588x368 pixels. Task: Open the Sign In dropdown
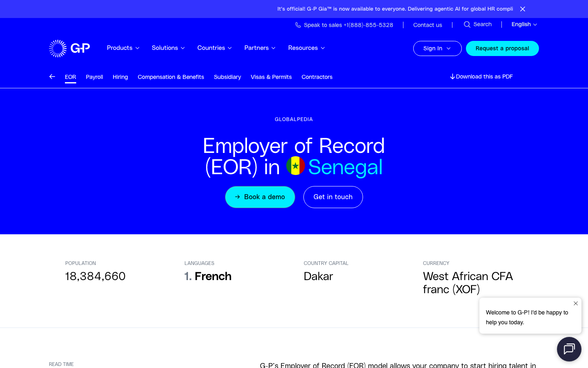437,48
